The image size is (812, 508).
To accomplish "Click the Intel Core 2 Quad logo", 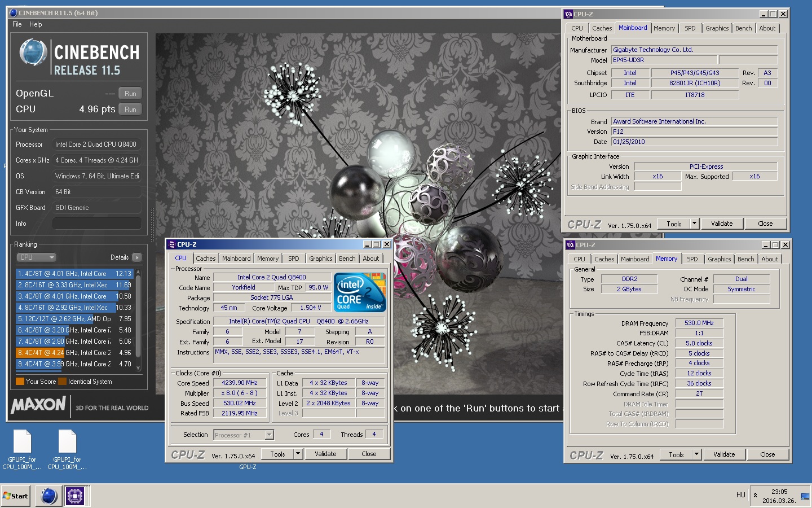I will 360,292.
